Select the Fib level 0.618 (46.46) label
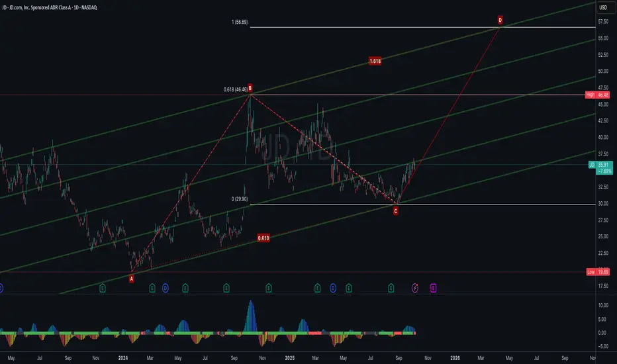This screenshot has width=617, height=364. coord(236,90)
